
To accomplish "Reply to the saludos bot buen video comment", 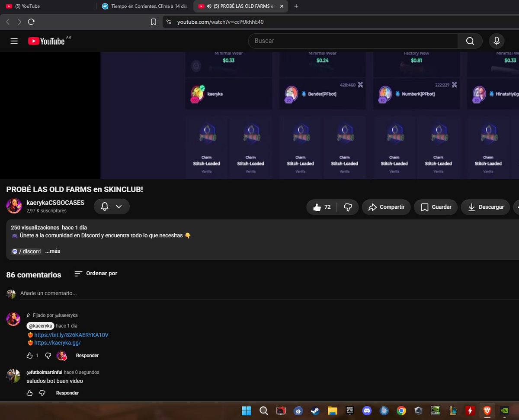I will pyautogui.click(x=67, y=393).
